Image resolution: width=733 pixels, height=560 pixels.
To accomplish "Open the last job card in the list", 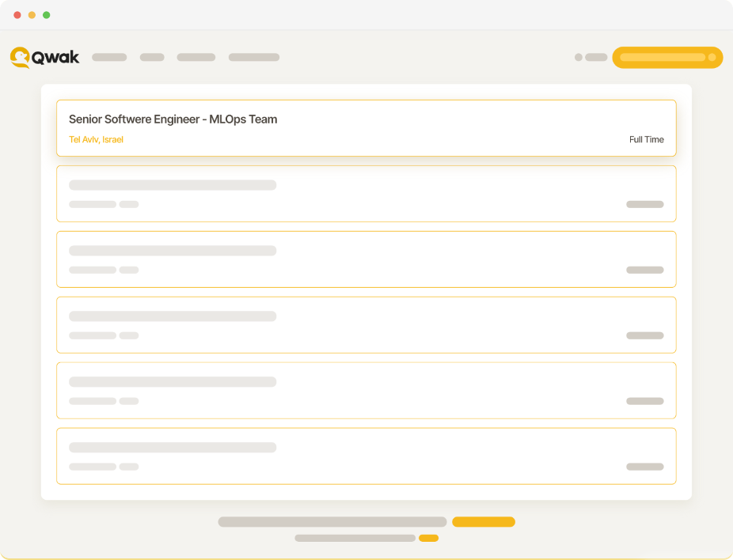I will tap(366, 456).
